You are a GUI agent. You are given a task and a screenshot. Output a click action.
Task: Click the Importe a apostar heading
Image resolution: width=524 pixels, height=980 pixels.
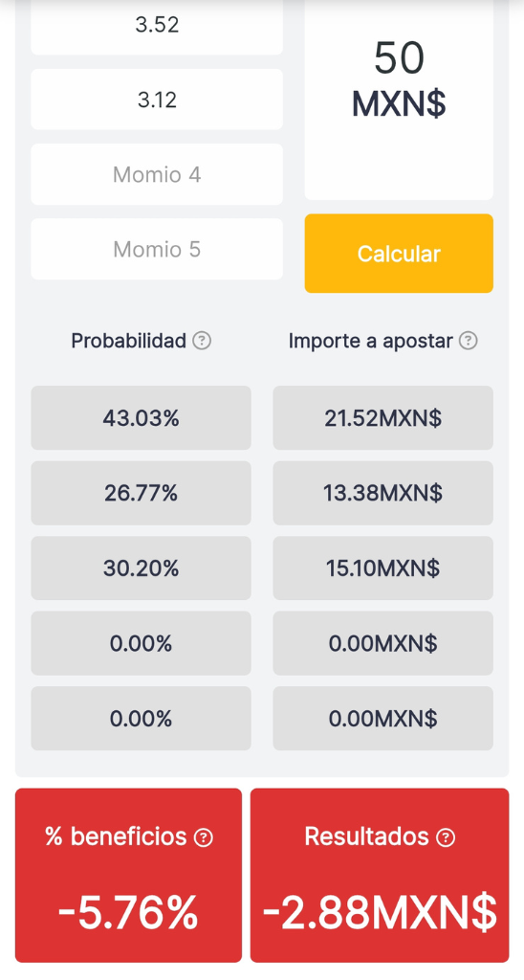(370, 341)
